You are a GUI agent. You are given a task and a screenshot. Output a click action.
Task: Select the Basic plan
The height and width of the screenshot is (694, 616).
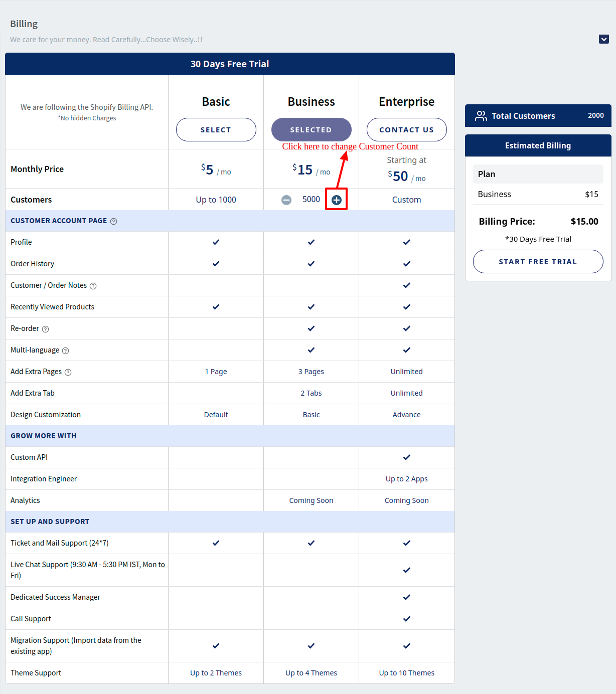pos(216,129)
